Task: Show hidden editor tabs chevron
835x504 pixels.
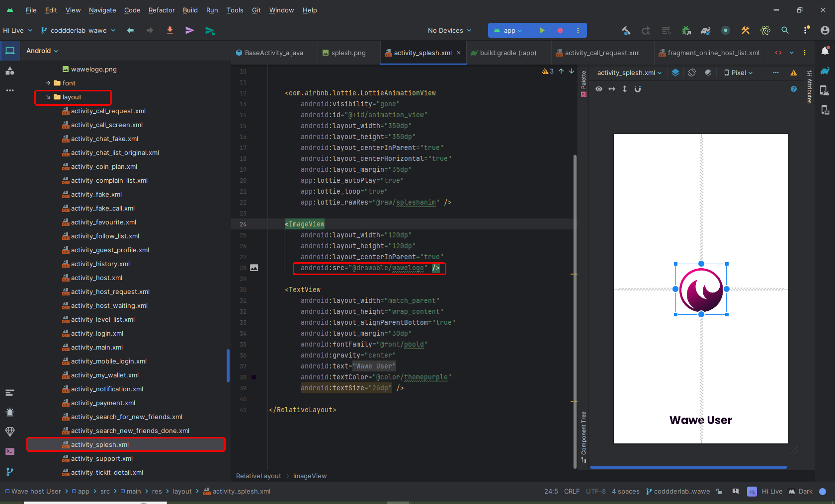Action: pos(792,53)
